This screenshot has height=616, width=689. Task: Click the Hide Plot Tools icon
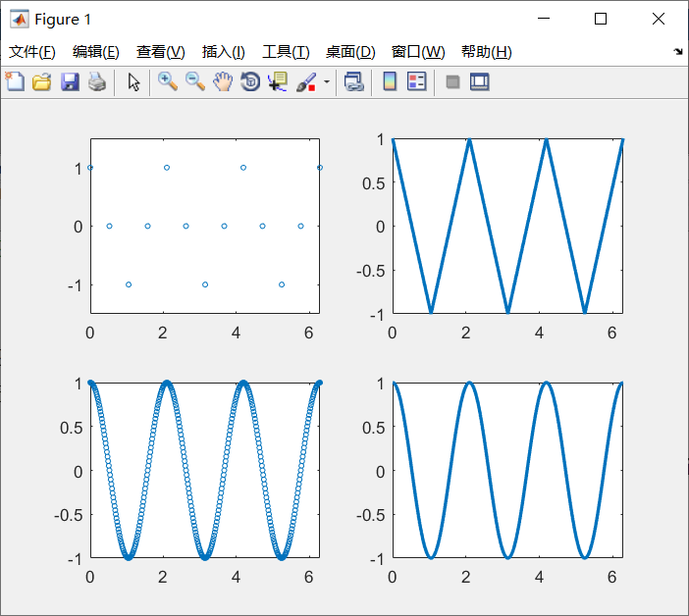click(x=452, y=81)
